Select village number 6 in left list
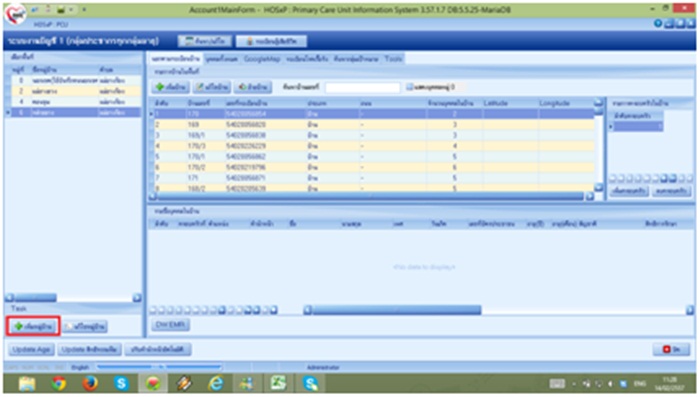700x397 pixels. click(75, 113)
